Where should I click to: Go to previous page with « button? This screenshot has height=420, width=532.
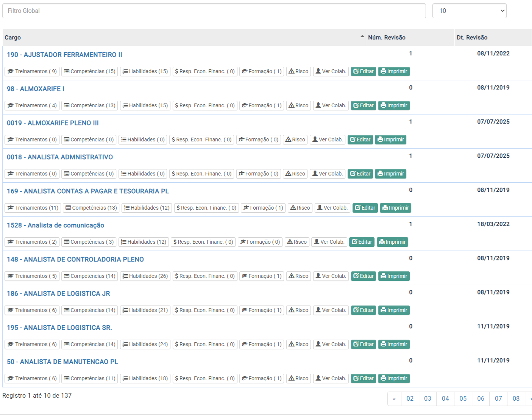tap(394, 398)
